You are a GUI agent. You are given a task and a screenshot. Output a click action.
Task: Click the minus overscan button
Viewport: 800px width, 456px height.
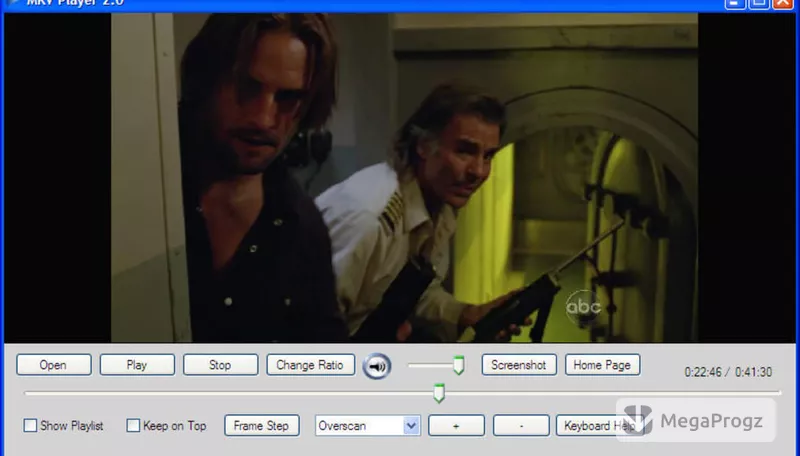[x=521, y=425]
